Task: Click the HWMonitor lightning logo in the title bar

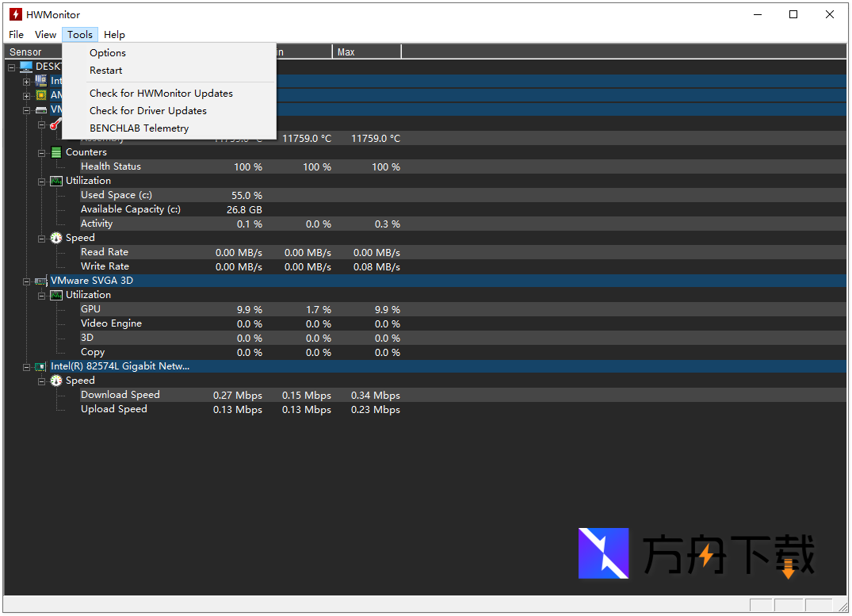Action: tap(15, 14)
